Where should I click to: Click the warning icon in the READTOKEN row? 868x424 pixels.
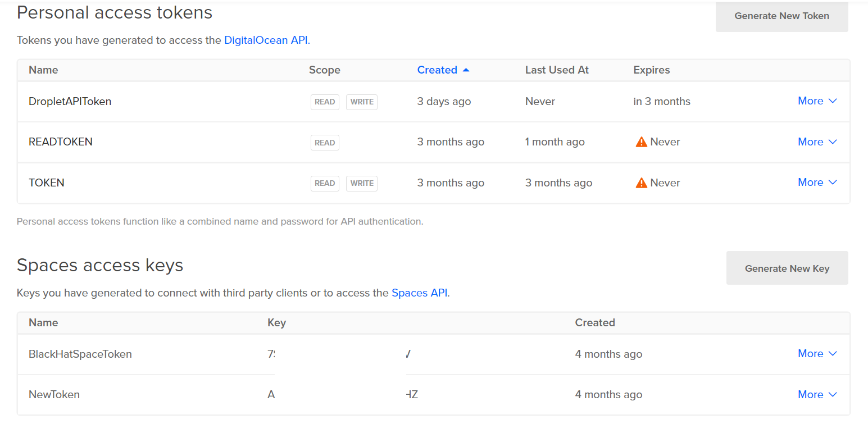(641, 142)
